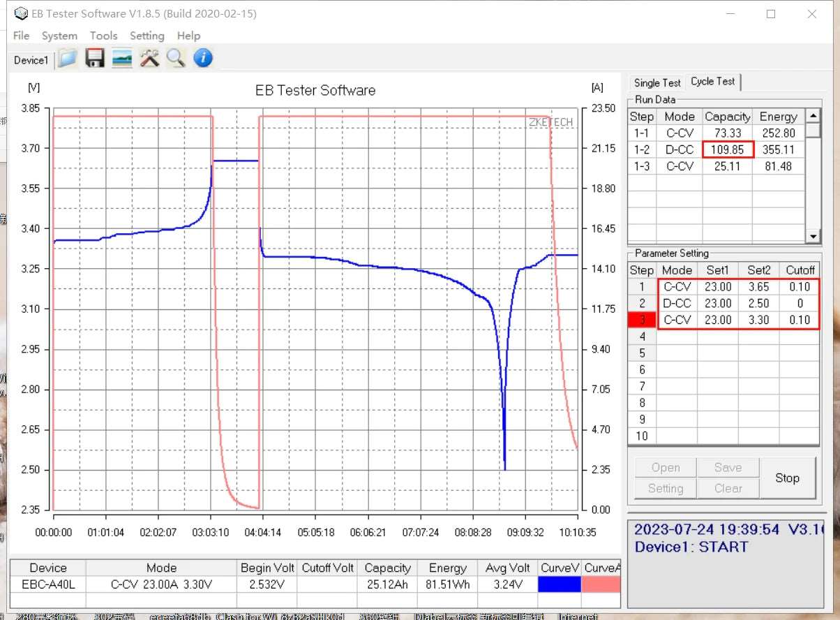Click the floppy disk save icon
840x620 pixels.
click(x=95, y=59)
